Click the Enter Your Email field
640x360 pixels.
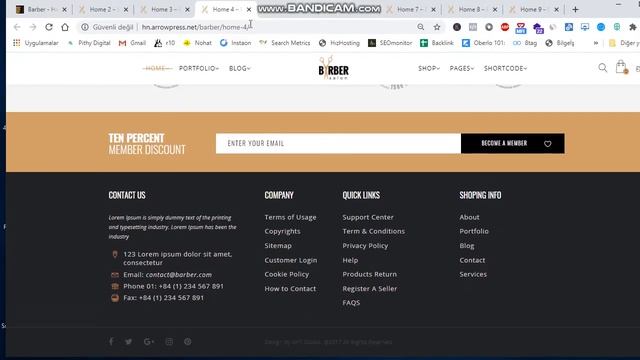[338, 143]
